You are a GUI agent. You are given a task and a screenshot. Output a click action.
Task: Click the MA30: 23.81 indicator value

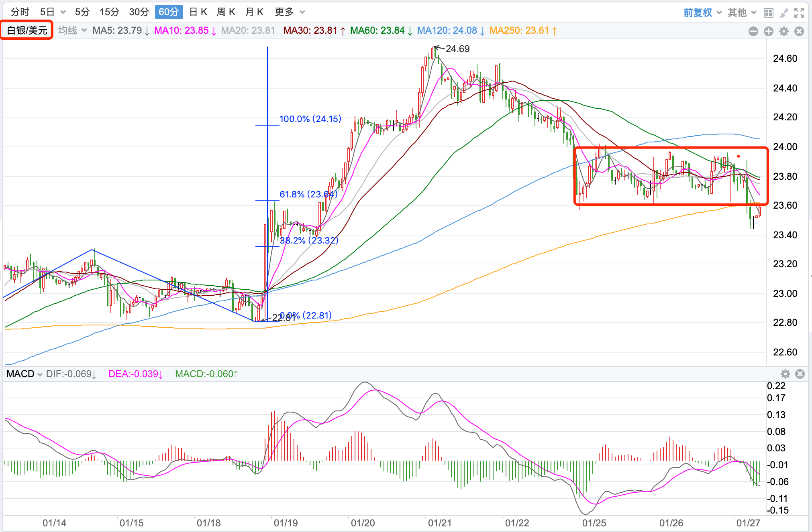pos(314,30)
